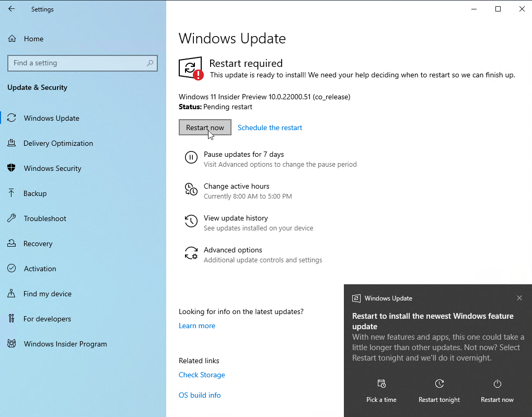Click the Recovery icon in sidebar
532x417 pixels.
coord(11,244)
